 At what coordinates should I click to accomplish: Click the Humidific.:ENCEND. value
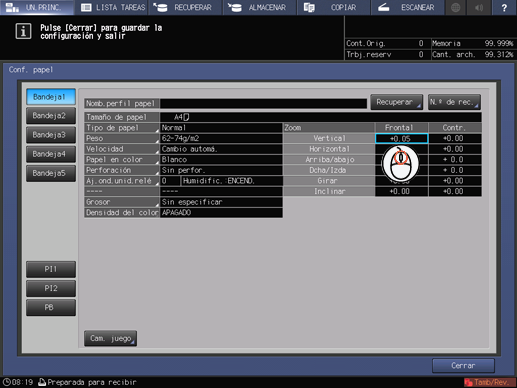(x=232, y=181)
